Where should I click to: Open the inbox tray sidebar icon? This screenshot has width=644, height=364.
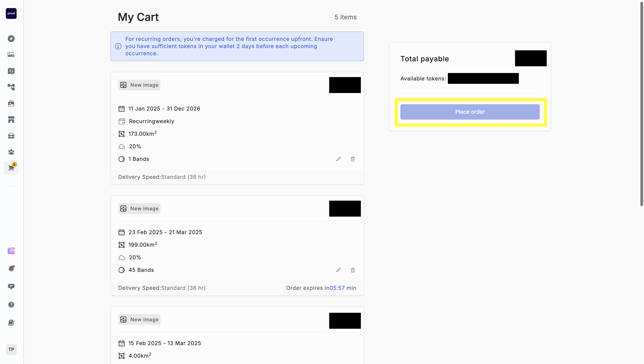11,136
